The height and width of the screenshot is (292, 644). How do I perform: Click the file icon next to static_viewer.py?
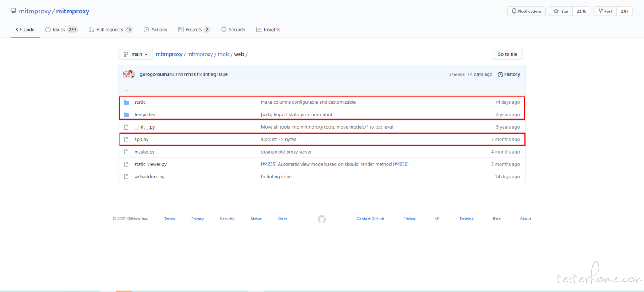(x=126, y=165)
